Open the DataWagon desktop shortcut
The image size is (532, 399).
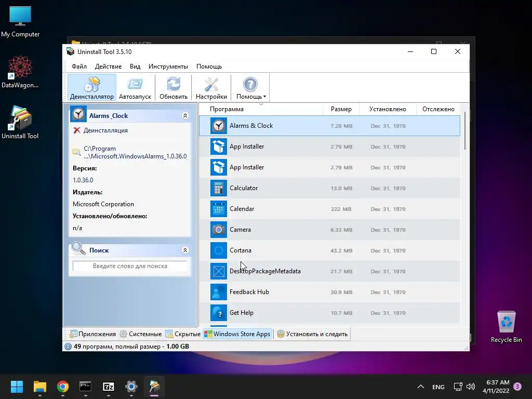[x=20, y=72]
